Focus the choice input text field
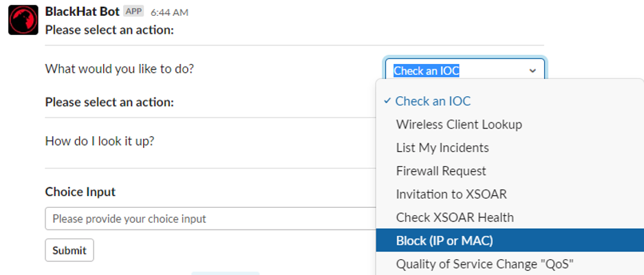The width and height of the screenshot is (644, 275). [x=211, y=219]
